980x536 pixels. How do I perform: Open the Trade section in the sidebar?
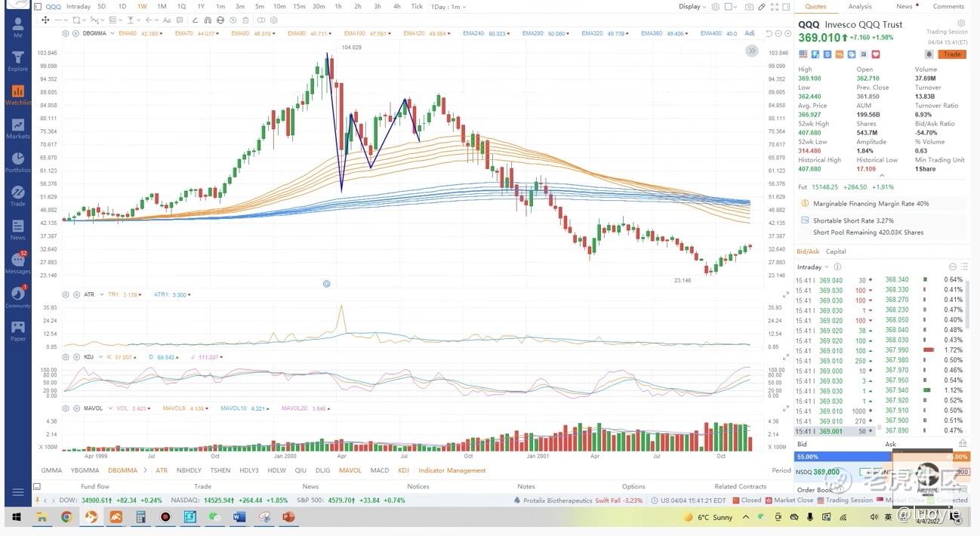click(17, 196)
